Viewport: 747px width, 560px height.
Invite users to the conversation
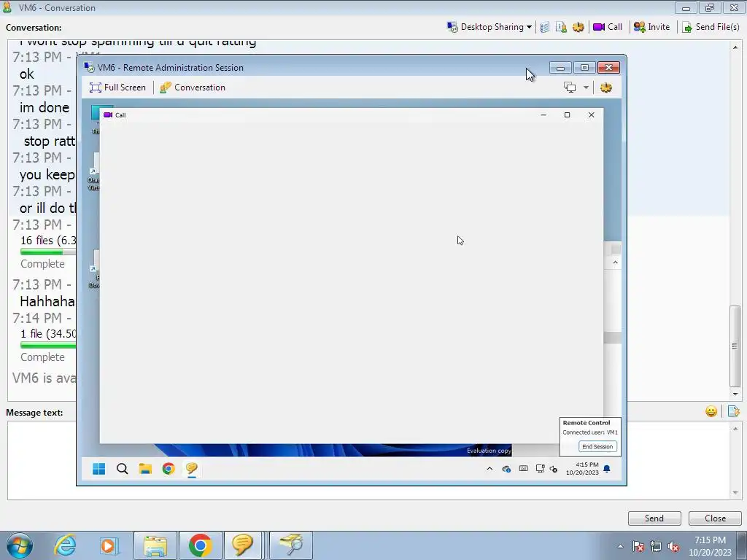click(x=651, y=27)
